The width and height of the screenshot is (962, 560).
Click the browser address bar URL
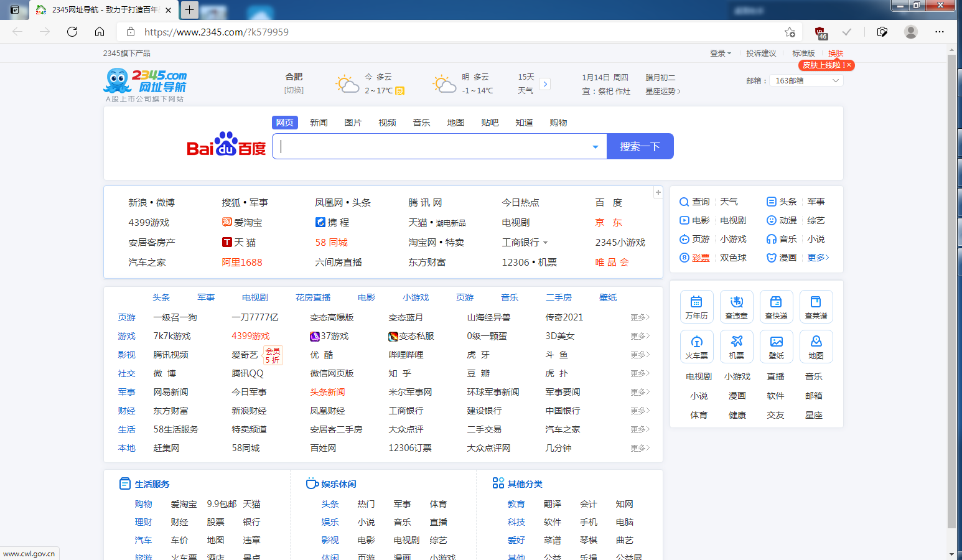(217, 32)
